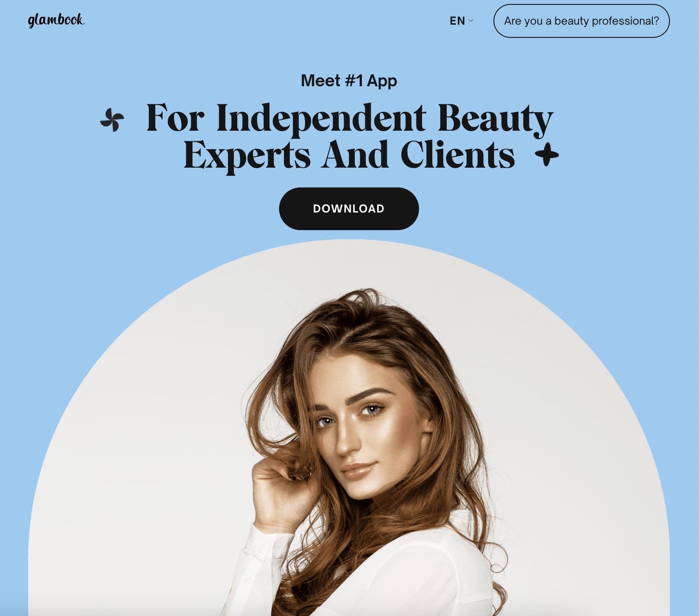Click 'Are you a beauty professional?' button
Viewport: 699px width, 616px height.
(581, 21)
